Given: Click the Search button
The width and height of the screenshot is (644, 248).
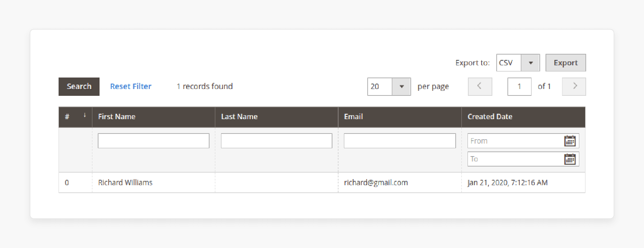Looking at the screenshot, I should tap(79, 86).
